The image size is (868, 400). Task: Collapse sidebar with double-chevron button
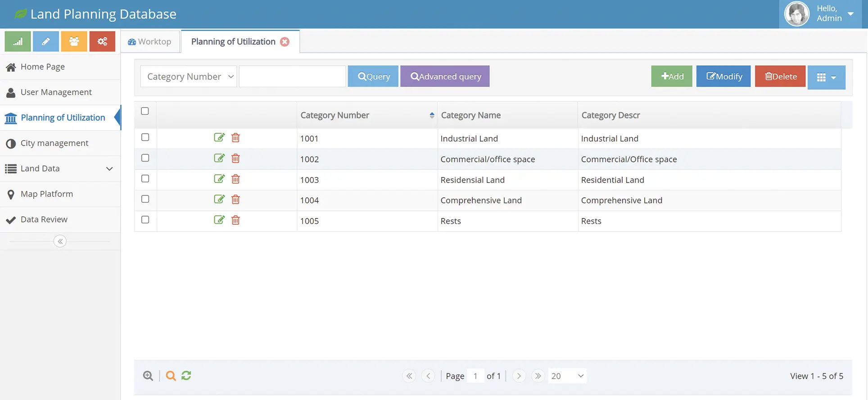[x=60, y=241]
